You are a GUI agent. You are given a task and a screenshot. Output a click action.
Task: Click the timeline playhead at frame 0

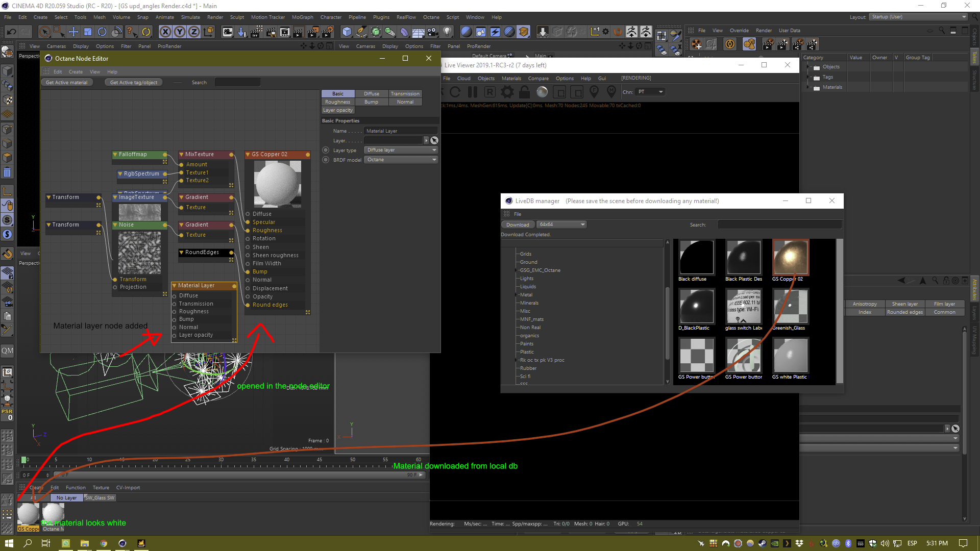(23, 460)
